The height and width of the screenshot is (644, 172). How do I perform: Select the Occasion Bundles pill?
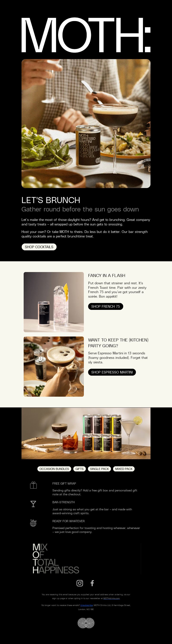(x=54, y=469)
